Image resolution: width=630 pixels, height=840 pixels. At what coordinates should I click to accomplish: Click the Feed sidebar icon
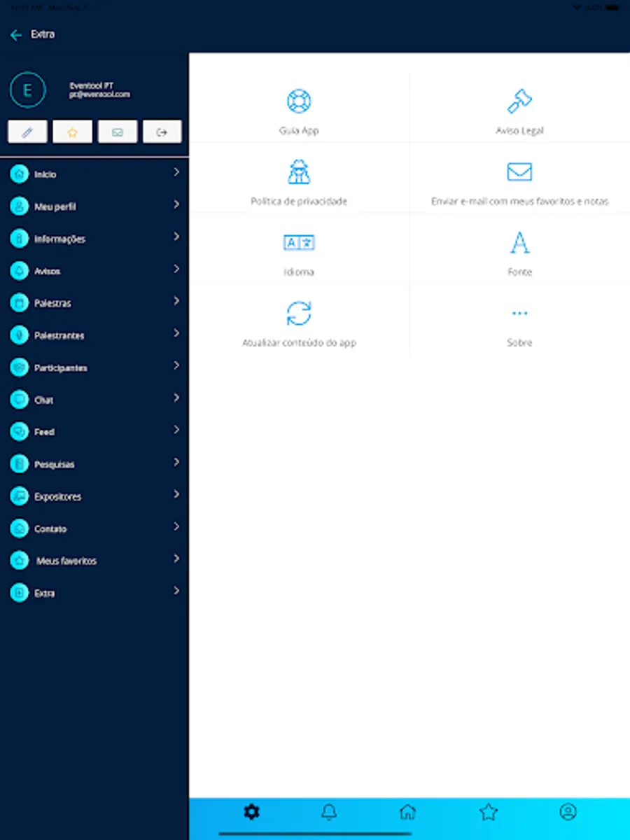point(19,432)
